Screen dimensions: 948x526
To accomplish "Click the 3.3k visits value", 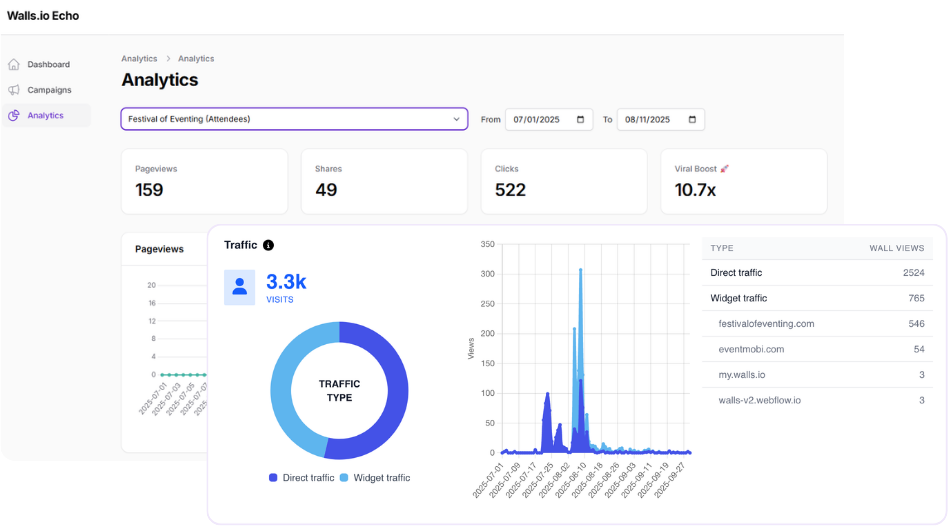I will point(286,282).
